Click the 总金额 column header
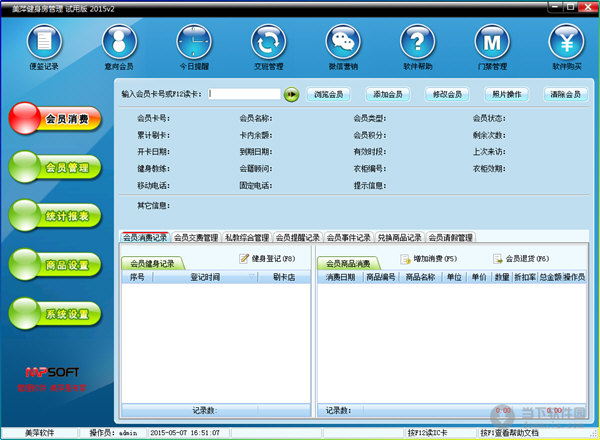Screen dimensions: 600x440 pyautogui.click(x=550, y=277)
